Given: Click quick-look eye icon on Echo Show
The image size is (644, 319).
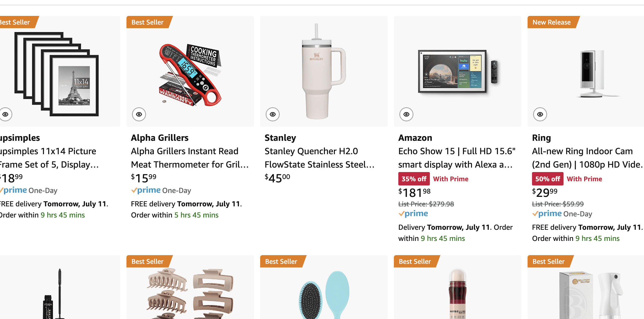Looking at the screenshot, I should point(406,114).
